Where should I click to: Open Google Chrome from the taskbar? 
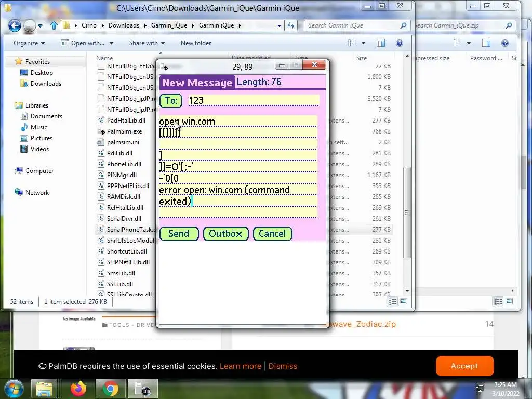(110, 389)
